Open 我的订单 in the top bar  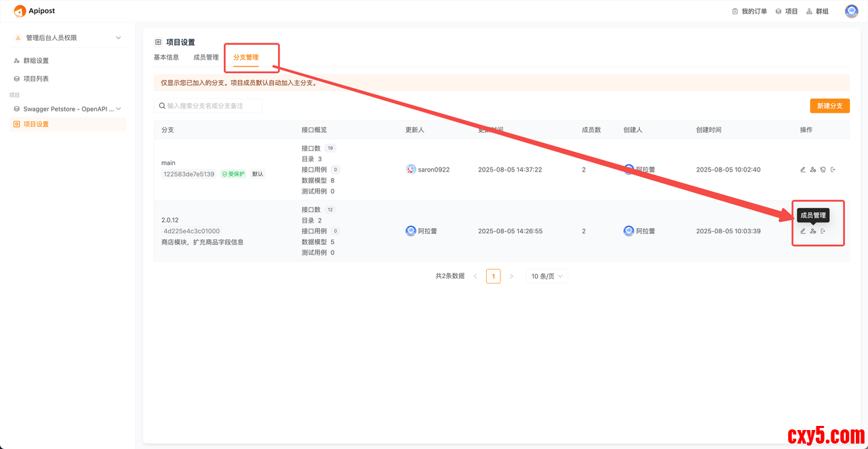click(749, 12)
